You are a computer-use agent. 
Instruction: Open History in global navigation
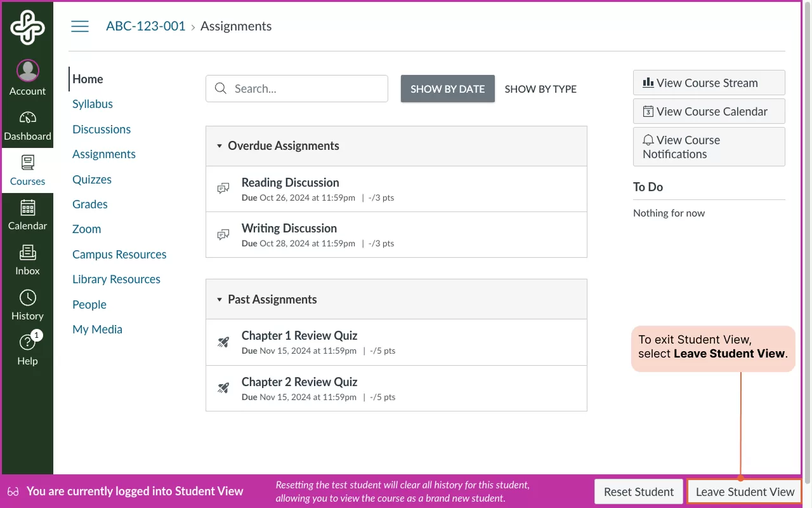[27, 305]
